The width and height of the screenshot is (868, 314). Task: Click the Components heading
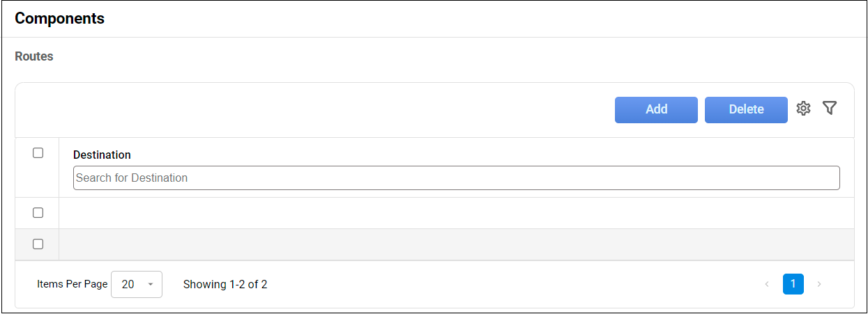coord(60,19)
